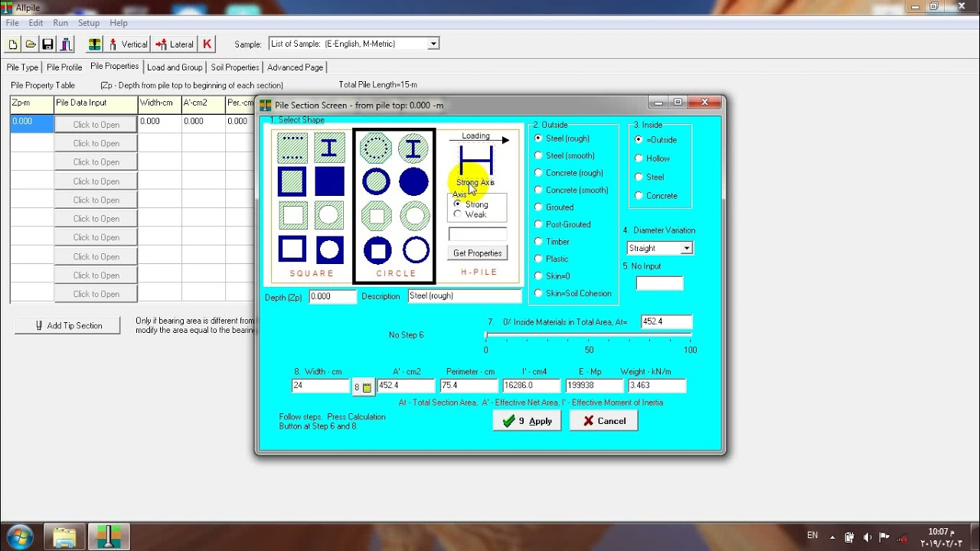Click the inside materials percentage slider

click(588, 336)
